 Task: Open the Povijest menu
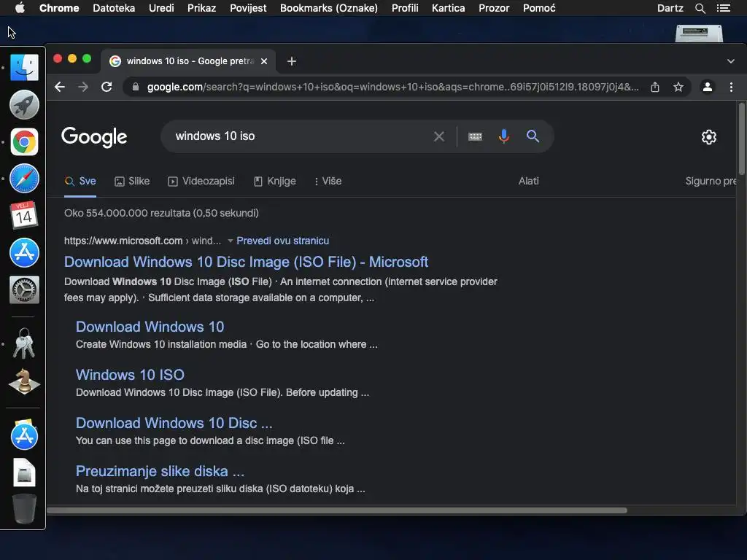pos(248,8)
